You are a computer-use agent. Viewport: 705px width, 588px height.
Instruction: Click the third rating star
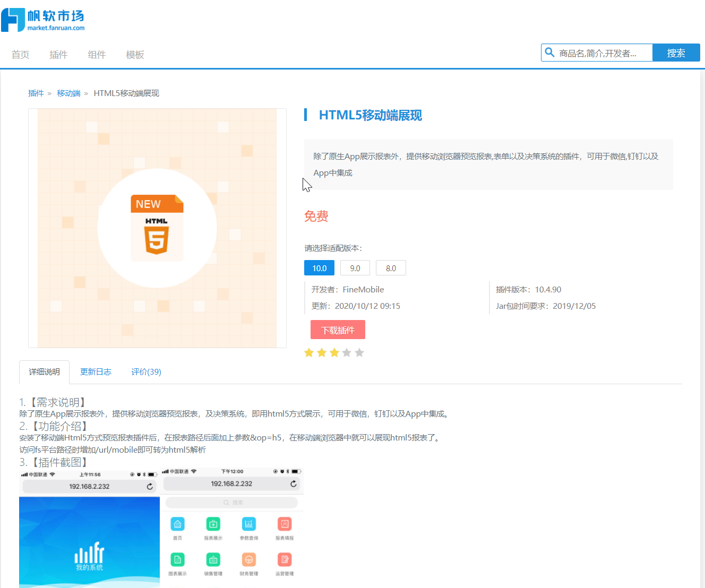point(334,353)
